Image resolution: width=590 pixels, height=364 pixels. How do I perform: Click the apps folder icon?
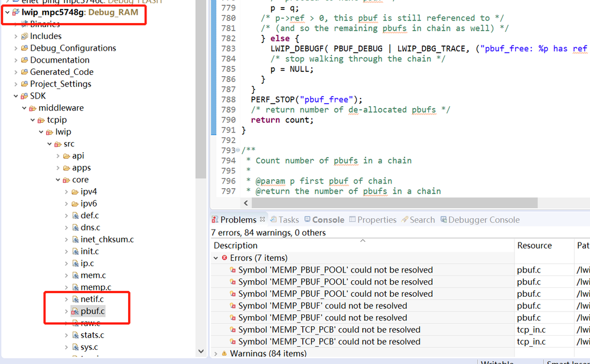[x=67, y=168]
